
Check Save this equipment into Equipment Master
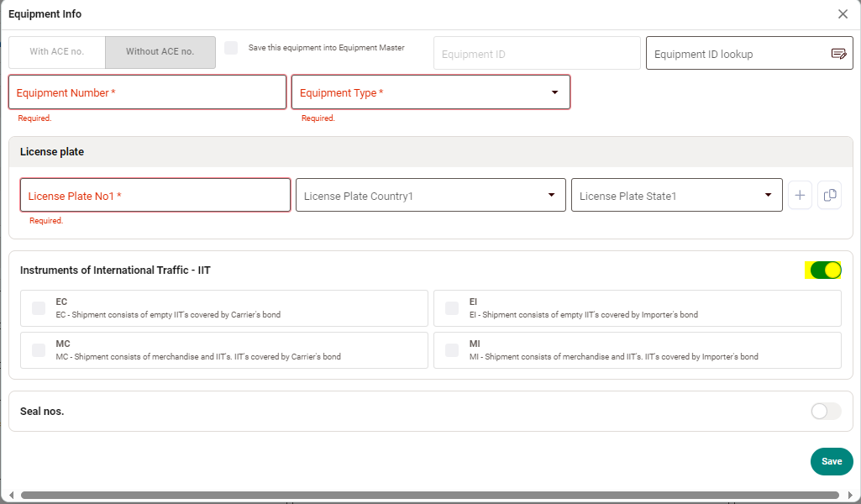pos(231,49)
